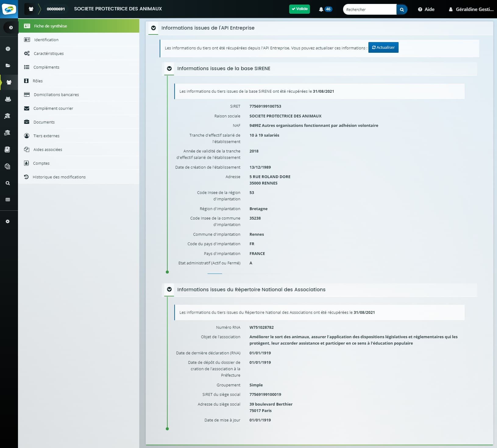Open the accessibility icon in the left sidebar
This screenshot has width=497, height=448.
(x=8, y=49)
